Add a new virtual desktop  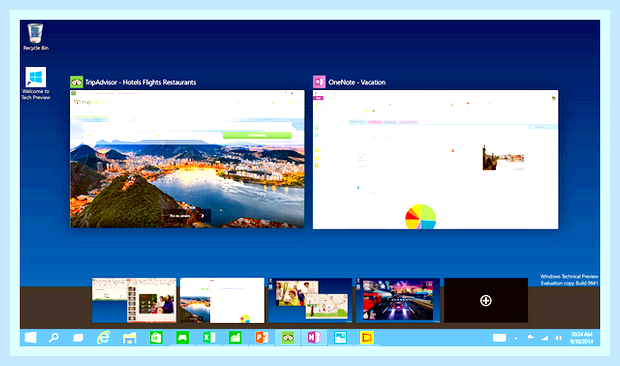pos(486,300)
